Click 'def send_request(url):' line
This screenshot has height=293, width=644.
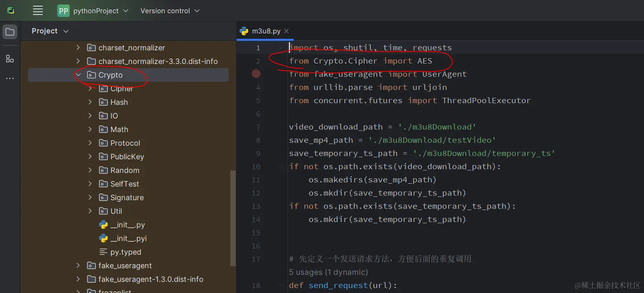coord(343,285)
